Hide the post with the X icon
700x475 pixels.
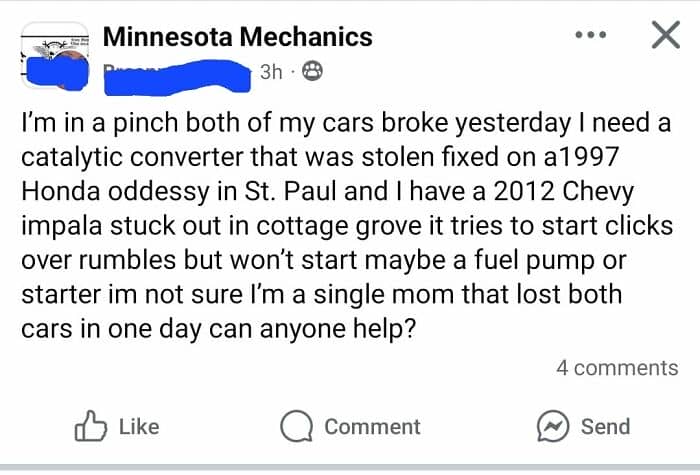click(x=665, y=36)
